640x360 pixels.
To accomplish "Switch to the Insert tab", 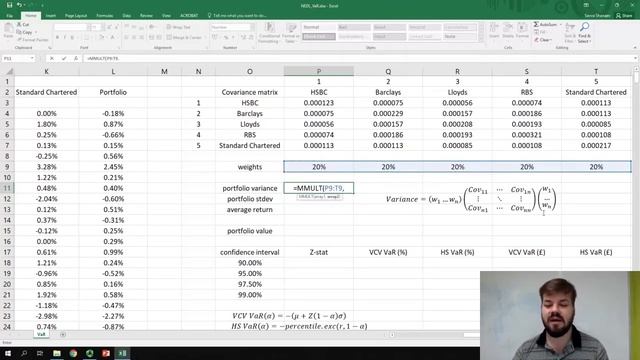I will pos(51,16).
